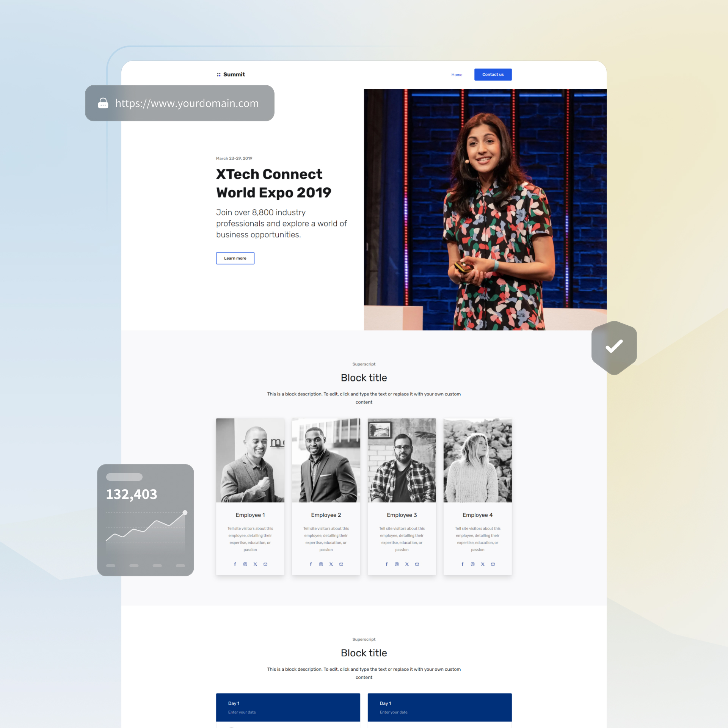
Task: Click the Home navigation link
Action: point(457,74)
